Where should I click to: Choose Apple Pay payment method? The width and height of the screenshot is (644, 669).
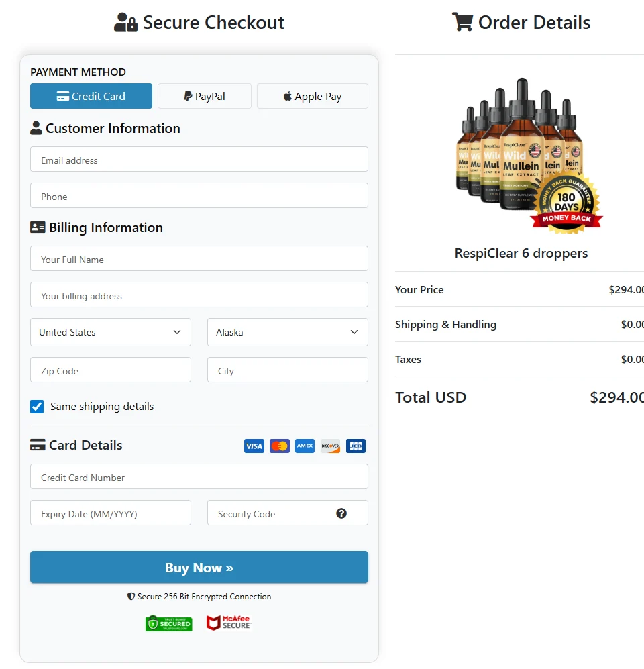[x=313, y=96]
